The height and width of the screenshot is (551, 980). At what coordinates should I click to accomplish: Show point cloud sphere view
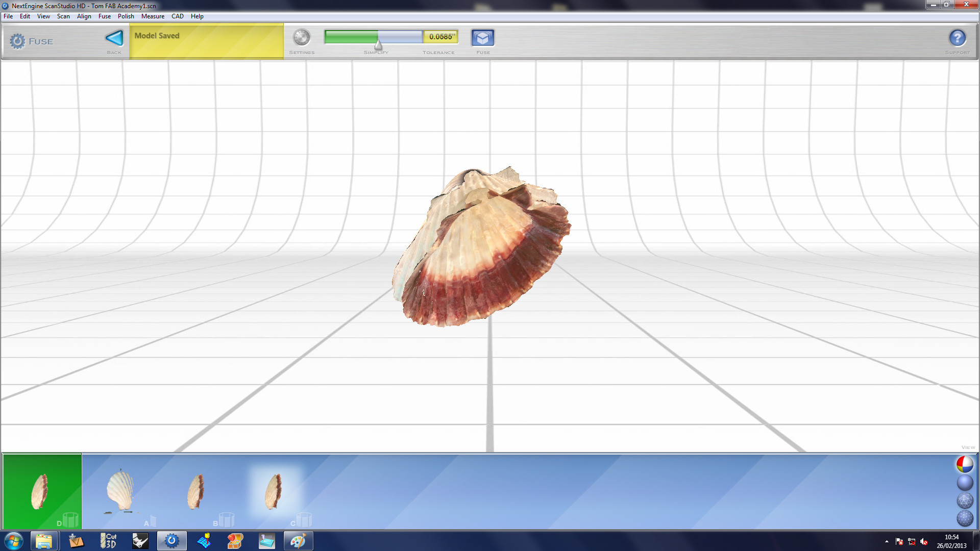[x=964, y=518]
